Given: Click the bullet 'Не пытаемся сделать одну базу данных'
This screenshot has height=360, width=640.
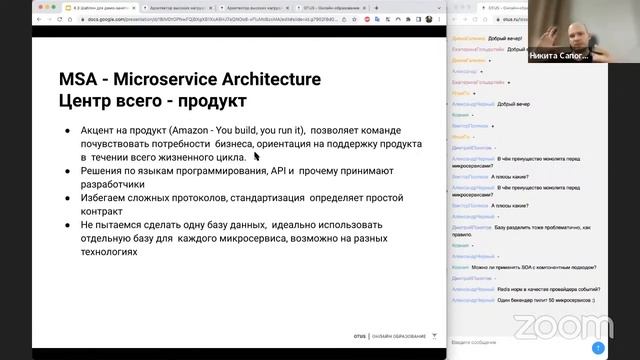Looking at the screenshot, I should pos(234,238).
